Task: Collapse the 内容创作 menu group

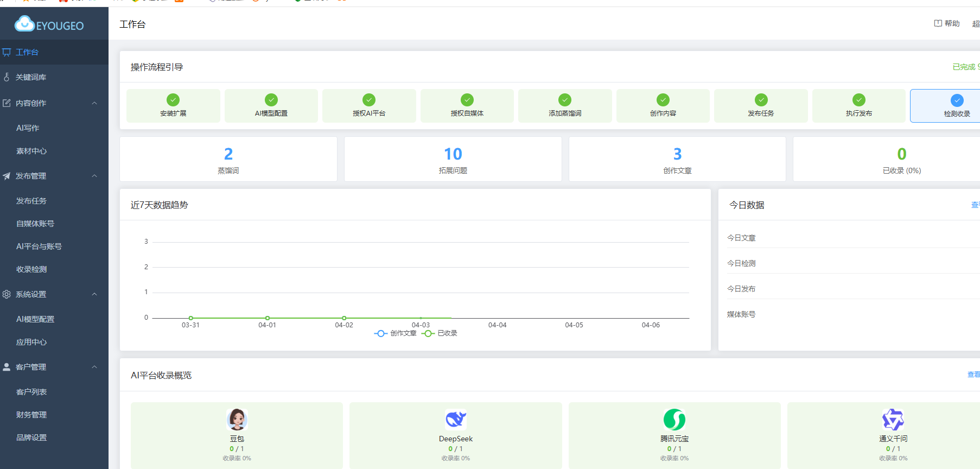Action: [94, 103]
